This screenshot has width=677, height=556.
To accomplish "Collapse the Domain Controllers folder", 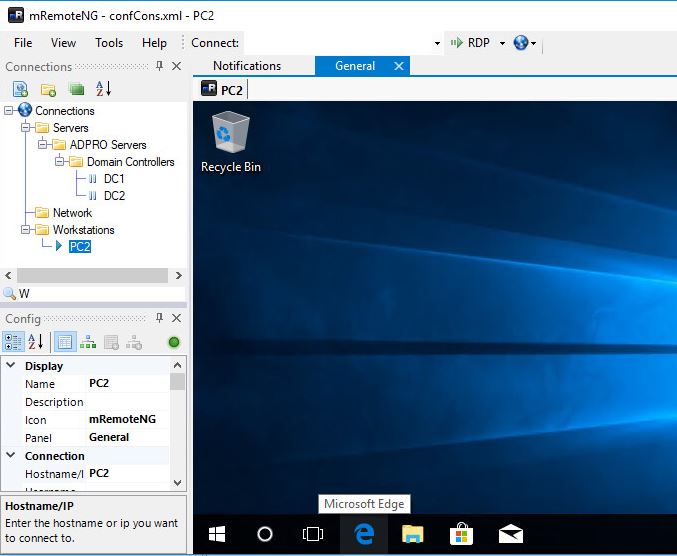I will point(59,161).
